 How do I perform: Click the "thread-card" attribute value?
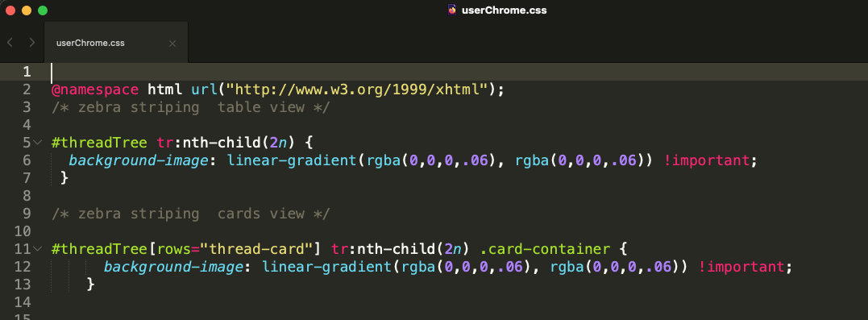click(262, 249)
